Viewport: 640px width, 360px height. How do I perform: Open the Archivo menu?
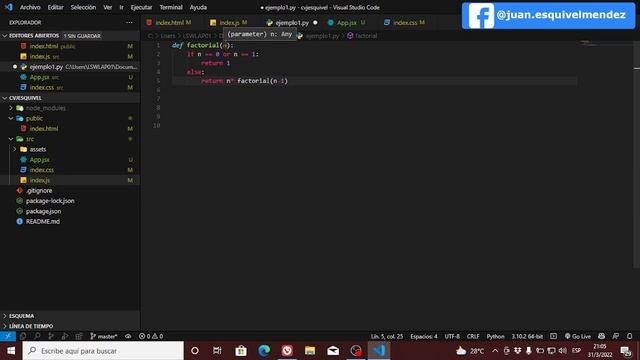pos(30,7)
